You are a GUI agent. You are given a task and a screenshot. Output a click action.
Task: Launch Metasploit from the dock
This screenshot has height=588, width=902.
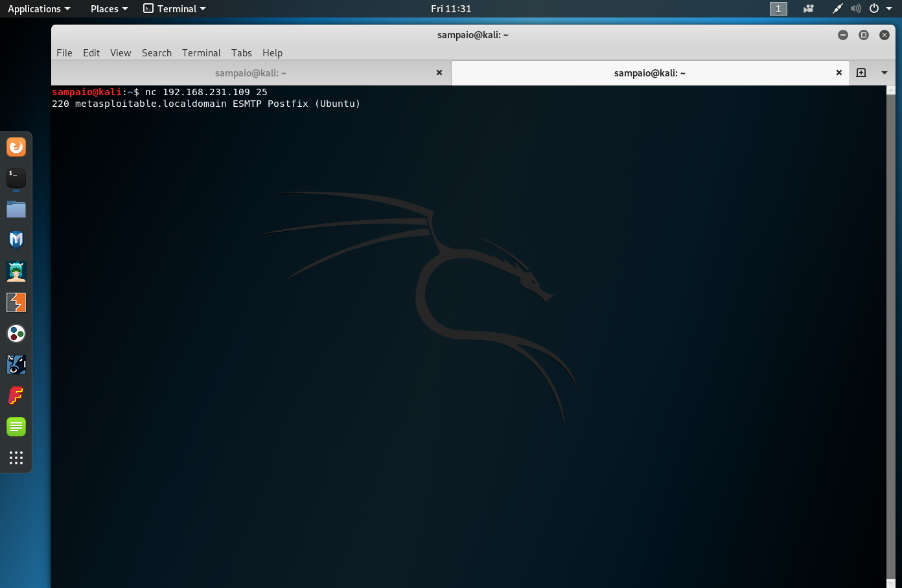16,240
